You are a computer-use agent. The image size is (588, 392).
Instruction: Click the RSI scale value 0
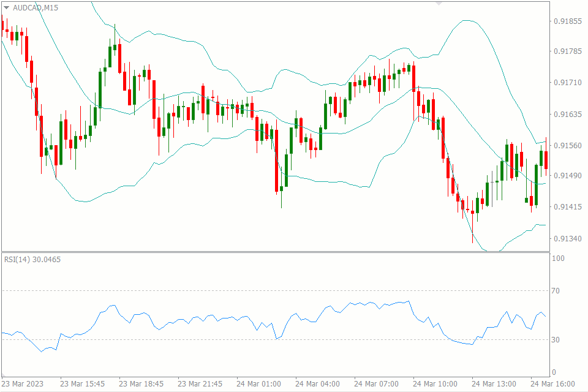[554, 372]
